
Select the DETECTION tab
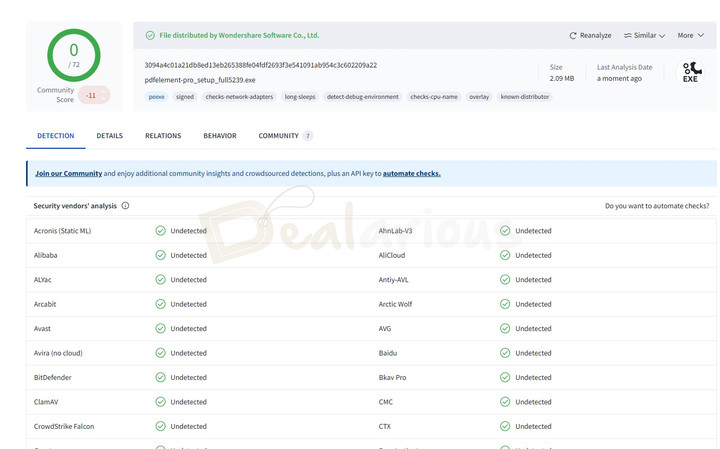point(56,136)
